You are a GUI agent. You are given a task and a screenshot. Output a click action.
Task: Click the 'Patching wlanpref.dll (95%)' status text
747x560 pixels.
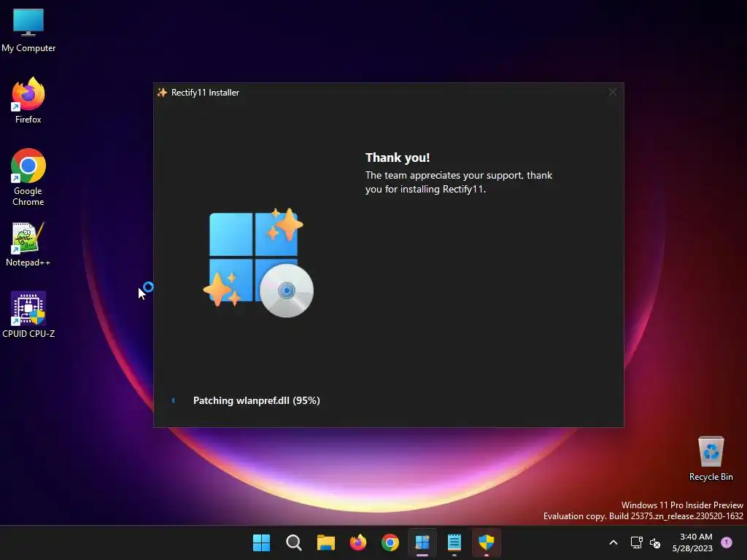[x=256, y=400]
